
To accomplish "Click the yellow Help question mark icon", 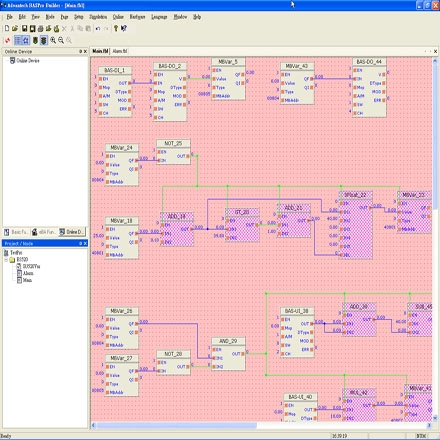I will (x=116, y=29).
